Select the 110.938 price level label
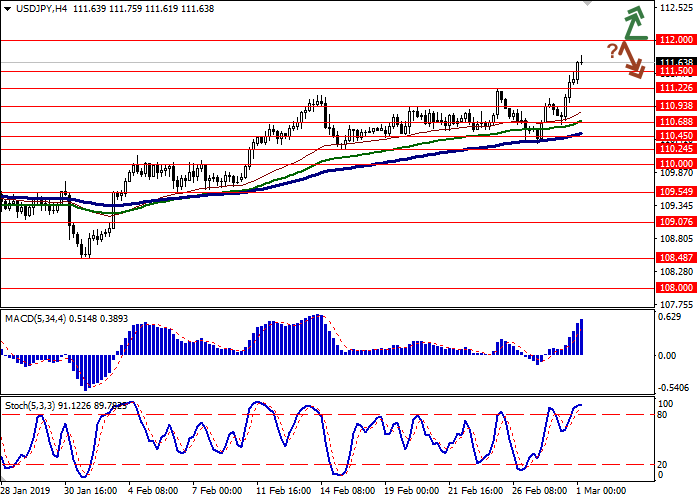Image resolution: width=700 pixels, height=500 pixels. click(x=677, y=105)
